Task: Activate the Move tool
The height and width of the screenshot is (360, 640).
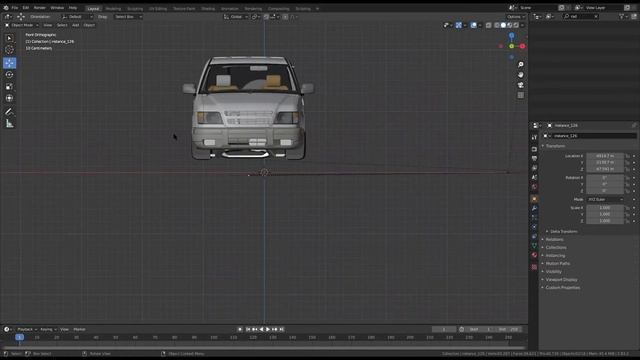Action: 9,63
